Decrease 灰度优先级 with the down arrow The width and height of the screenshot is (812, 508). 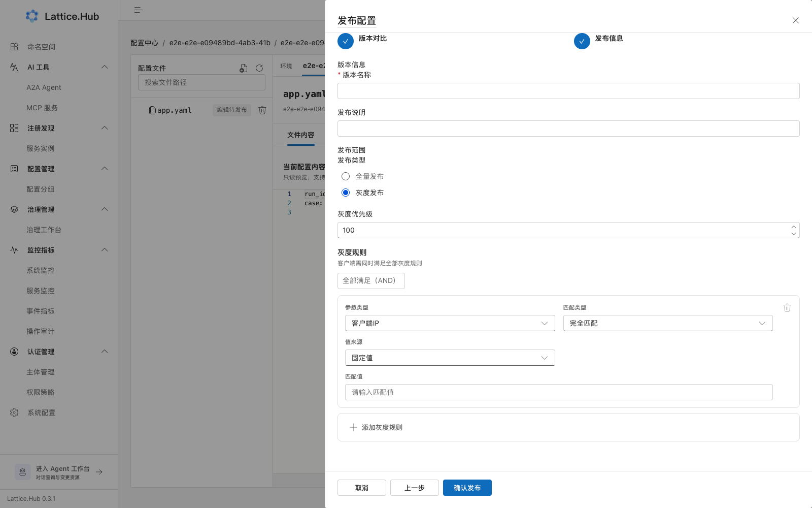coord(794,234)
